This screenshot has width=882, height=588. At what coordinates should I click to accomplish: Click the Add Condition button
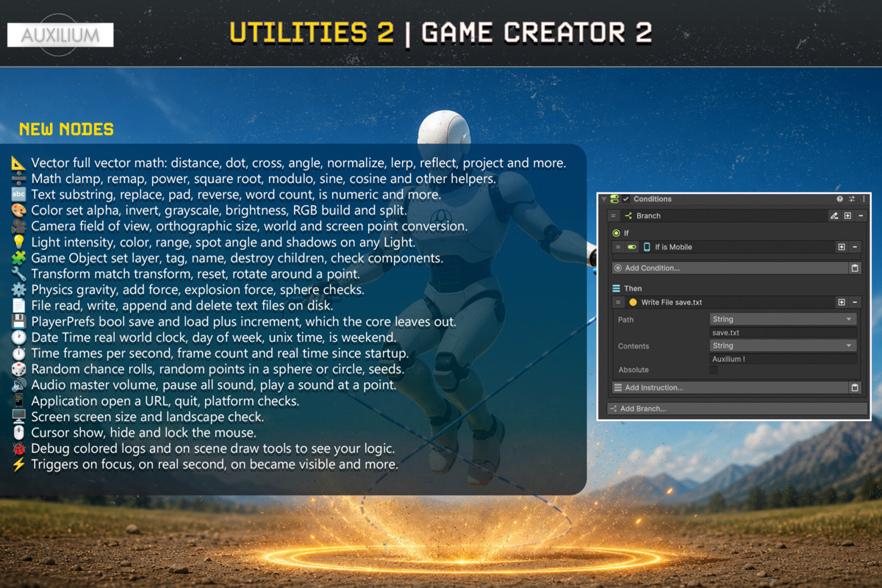pyautogui.click(x=730, y=268)
